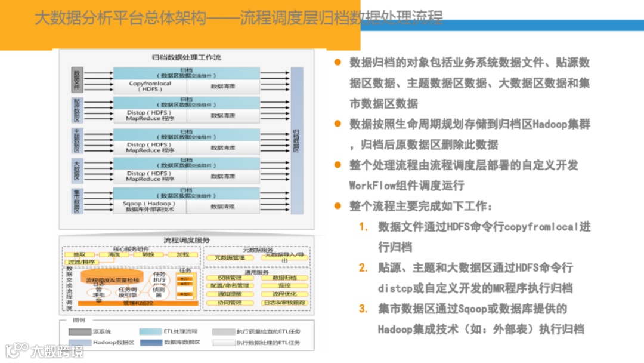Image resolution: width=644 pixels, height=363 pixels.
Task: Click the gray 数据文件 source box
Action: 77,79
